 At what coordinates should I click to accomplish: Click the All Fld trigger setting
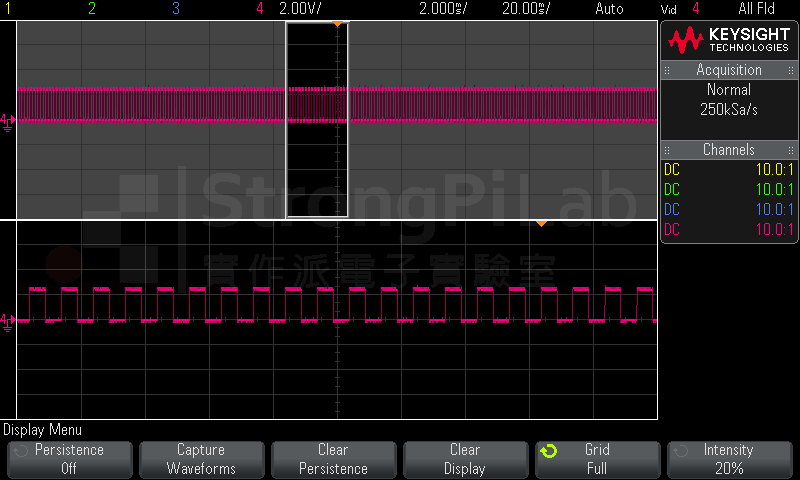(756, 8)
